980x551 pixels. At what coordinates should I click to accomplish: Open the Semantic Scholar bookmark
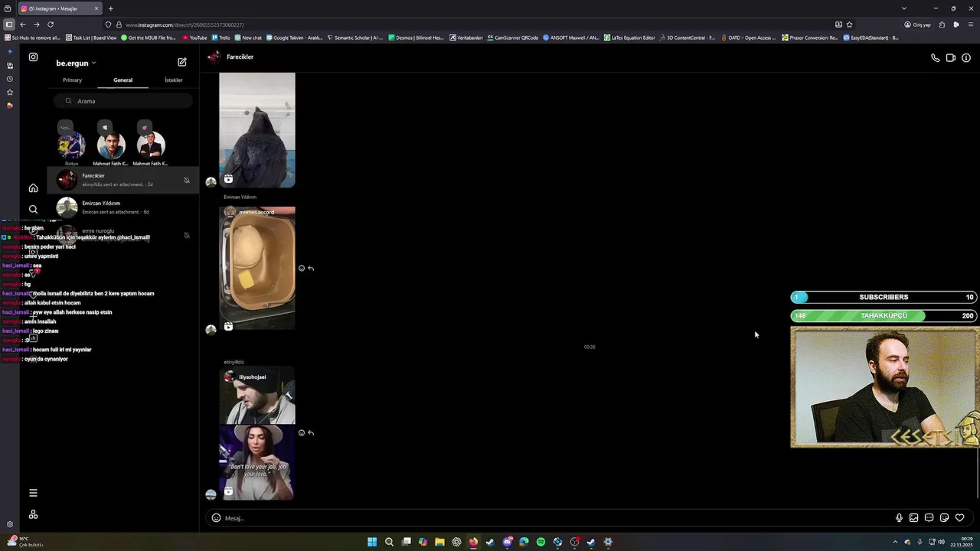tap(354, 37)
